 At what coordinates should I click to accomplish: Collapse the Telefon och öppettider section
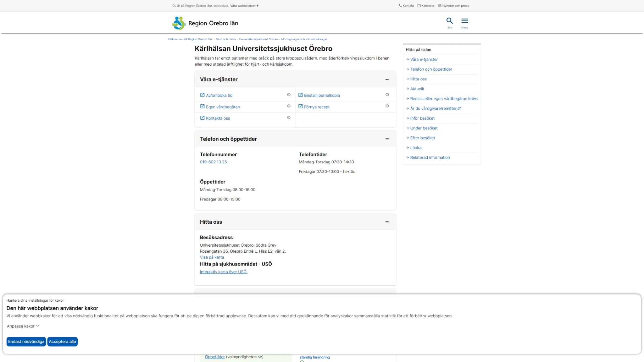[x=387, y=139]
